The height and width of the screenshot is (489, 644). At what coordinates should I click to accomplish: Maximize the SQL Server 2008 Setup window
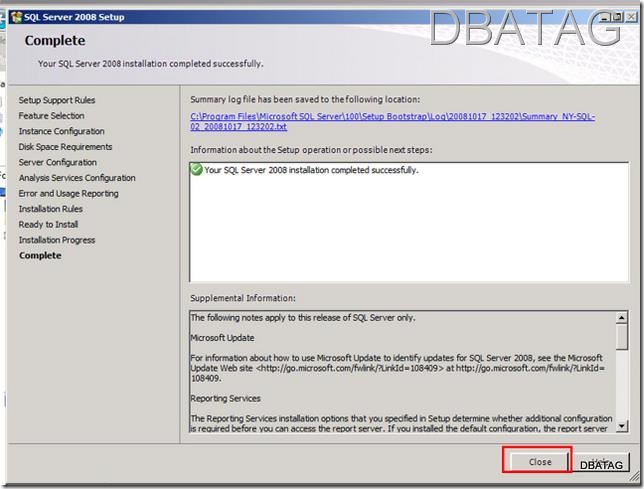[x=617, y=17]
